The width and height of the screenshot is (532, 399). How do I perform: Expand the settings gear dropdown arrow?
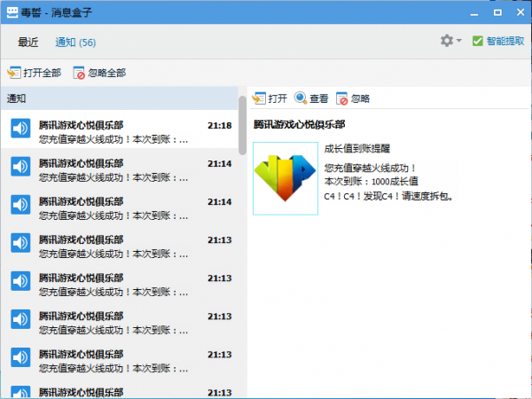[x=459, y=41]
